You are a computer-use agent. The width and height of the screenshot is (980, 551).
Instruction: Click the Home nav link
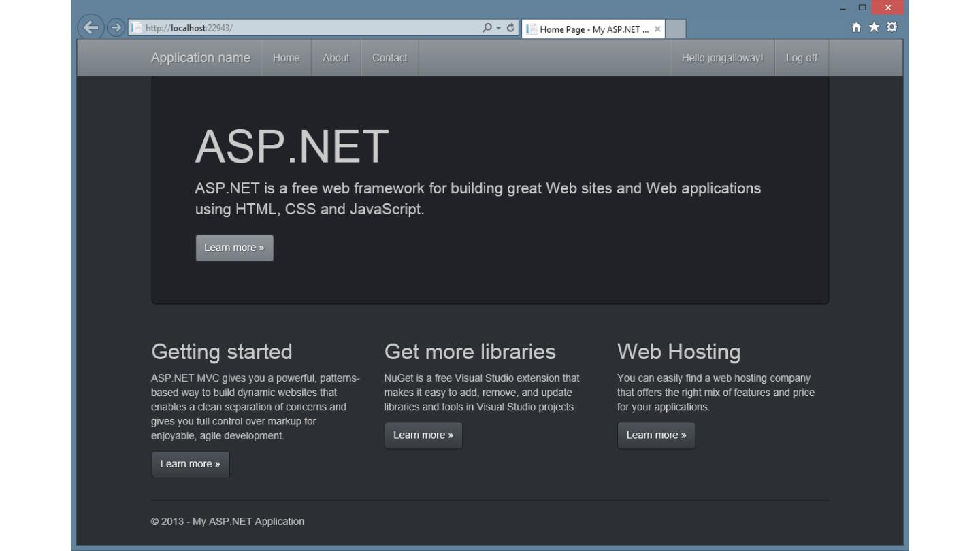pos(286,58)
